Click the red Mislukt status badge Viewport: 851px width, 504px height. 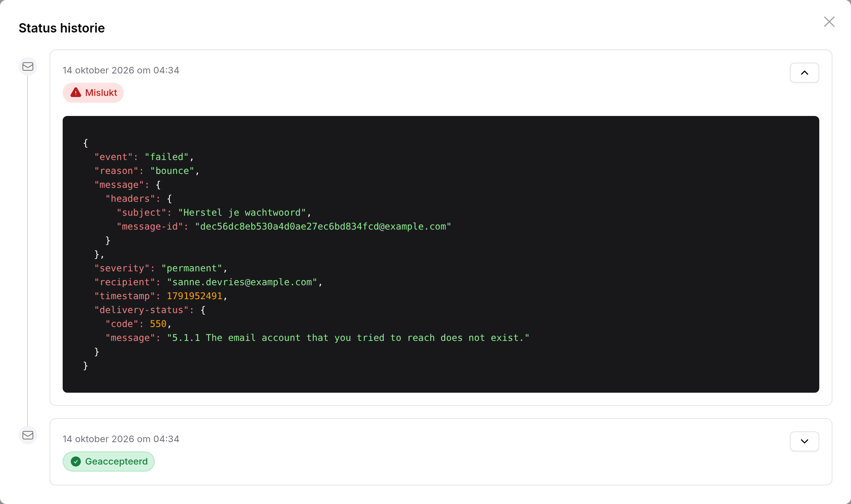[x=93, y=93]
